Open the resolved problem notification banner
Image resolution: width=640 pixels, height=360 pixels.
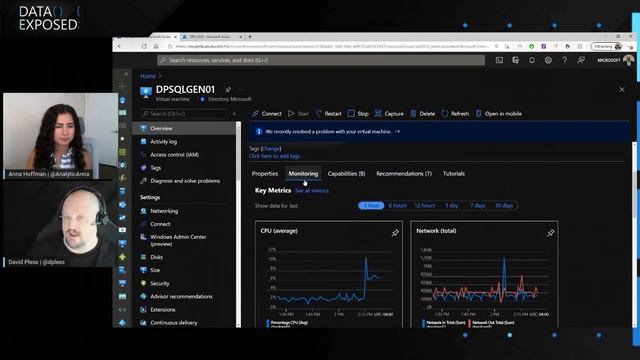pos(439,131)
